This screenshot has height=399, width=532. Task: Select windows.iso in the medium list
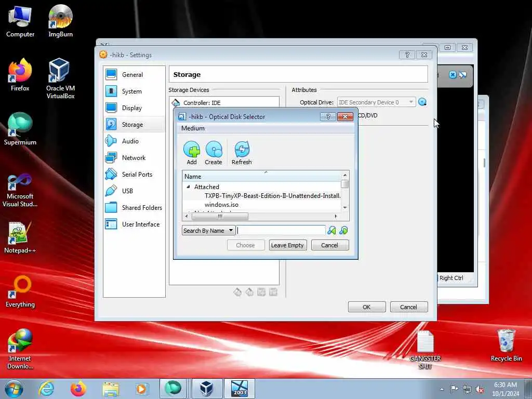(x=221, y=205)
